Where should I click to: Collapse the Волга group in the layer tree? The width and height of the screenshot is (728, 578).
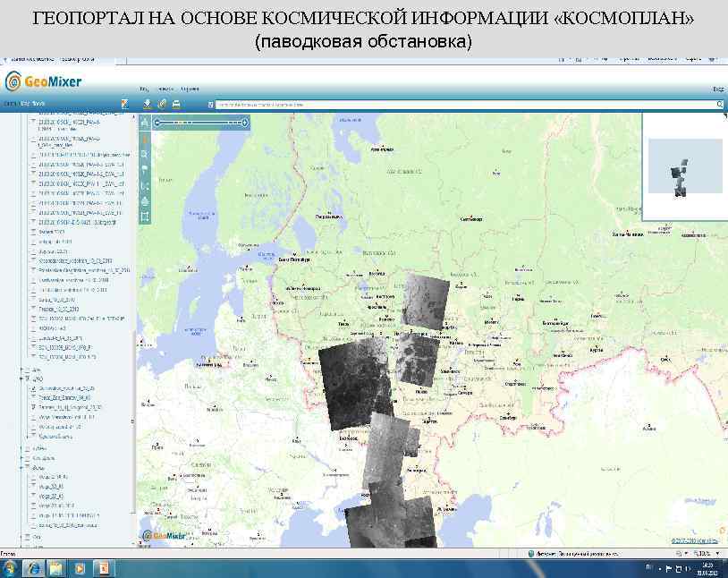tap(21, 467)
